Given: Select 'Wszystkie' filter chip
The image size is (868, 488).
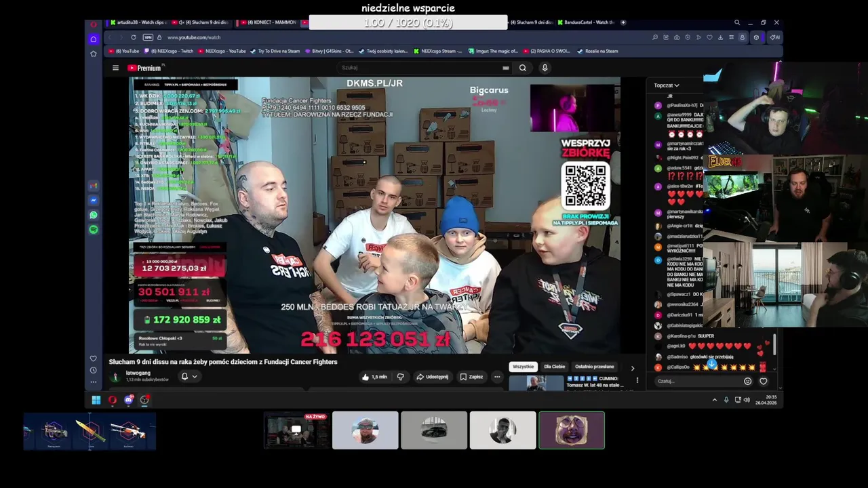Looking at the screenshot, I should point(523,367).
